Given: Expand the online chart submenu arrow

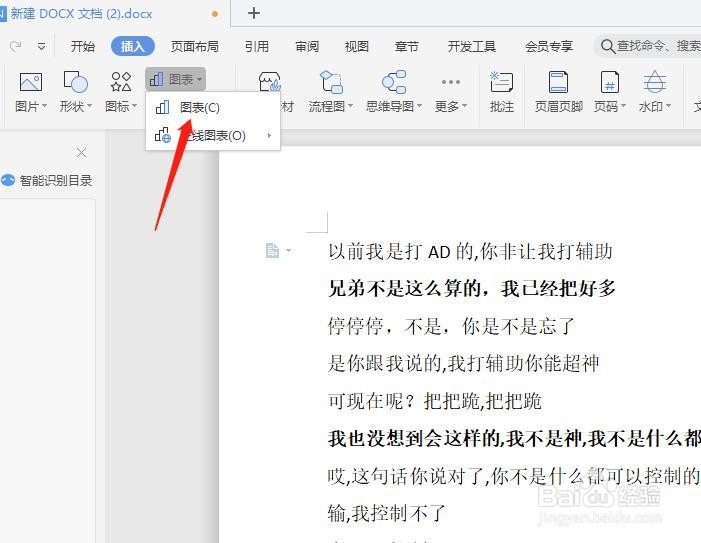Looking at the screenshot, I should tap(269, 135).
